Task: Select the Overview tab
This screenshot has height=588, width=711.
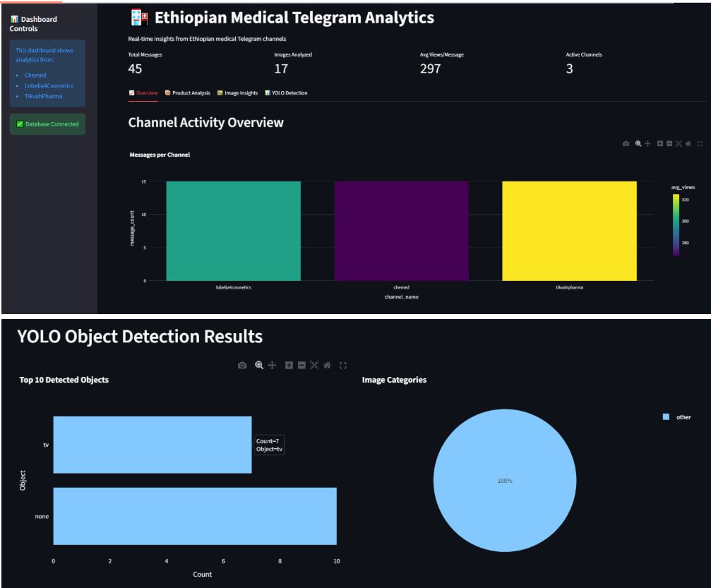Action: (x=143, y=93)
